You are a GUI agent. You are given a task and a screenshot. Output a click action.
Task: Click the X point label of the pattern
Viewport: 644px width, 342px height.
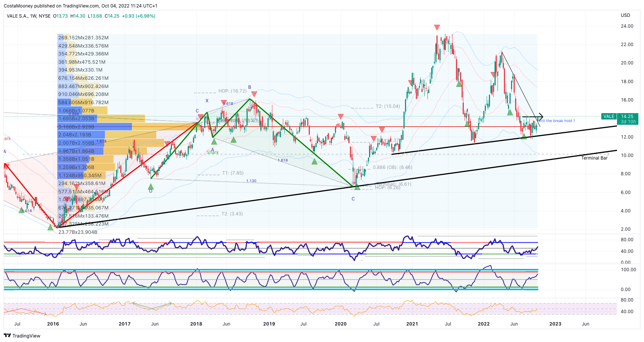click(207, 101)
